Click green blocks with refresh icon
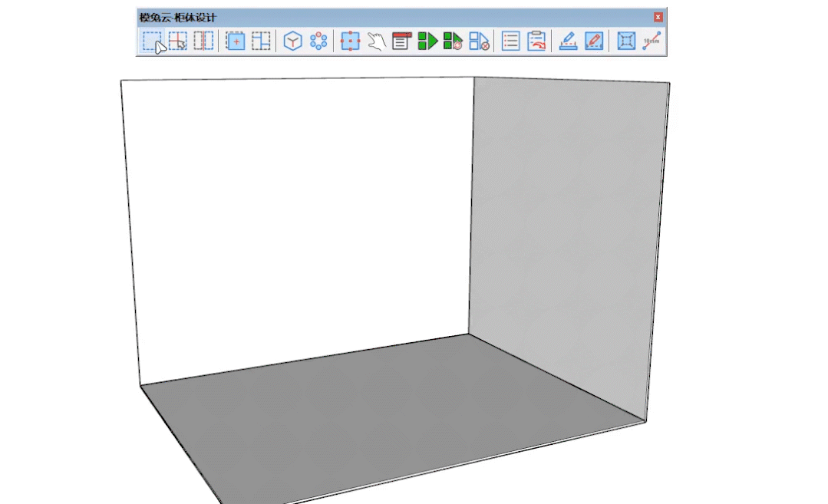 tap(453, 41)
